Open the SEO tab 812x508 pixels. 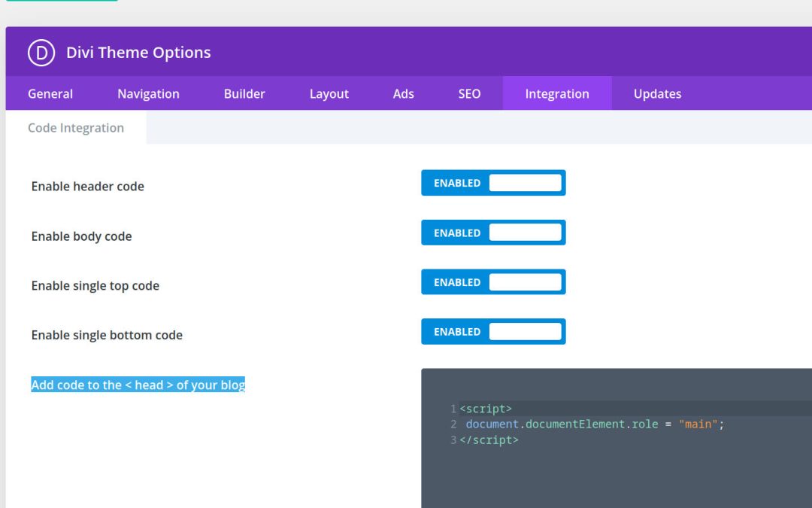(469, 93)
